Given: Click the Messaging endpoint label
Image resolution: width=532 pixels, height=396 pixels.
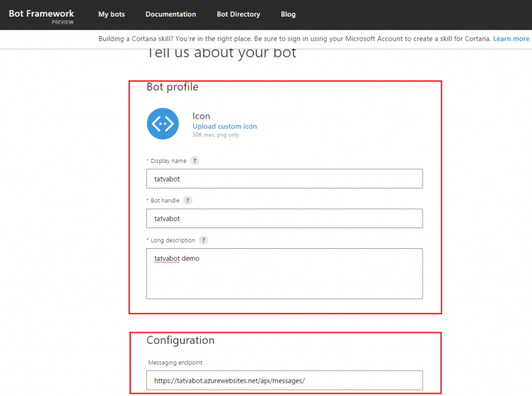Looking at the screenshot, I should [x=176, y=363].
